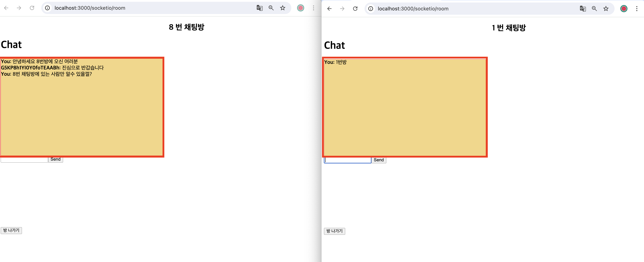Click zoom magnifier in left address bar
The height and width of the screenshot is (262, 644).
click(x=271, y=8)
